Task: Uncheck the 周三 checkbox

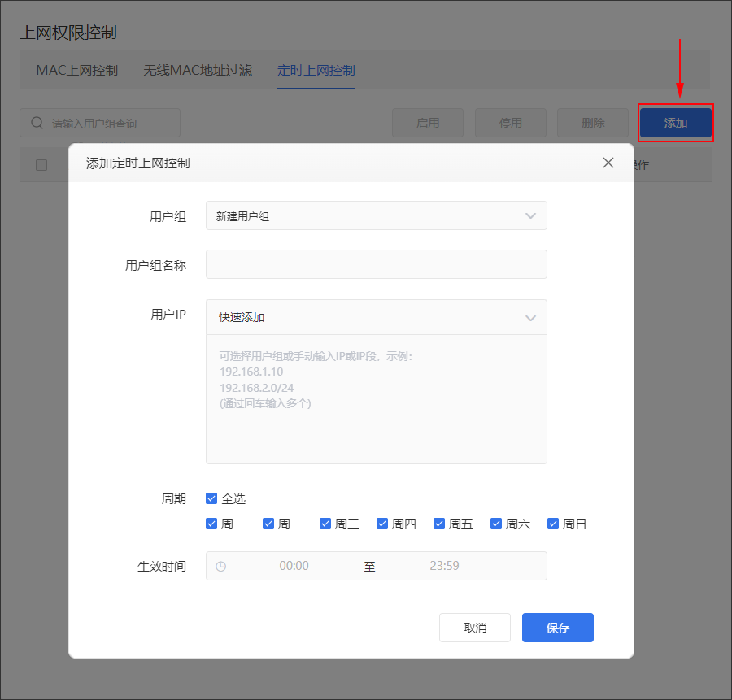Action: pos(325,524)
